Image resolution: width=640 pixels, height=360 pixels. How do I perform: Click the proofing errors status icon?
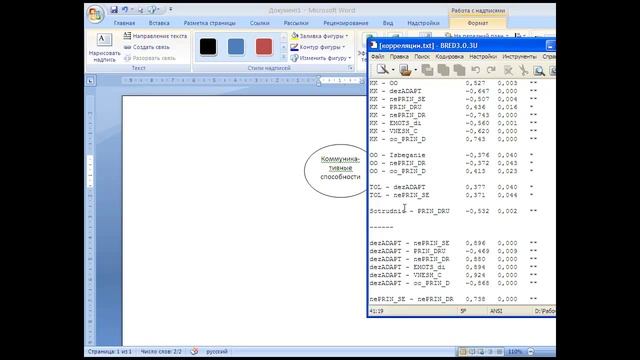(194, 351)
